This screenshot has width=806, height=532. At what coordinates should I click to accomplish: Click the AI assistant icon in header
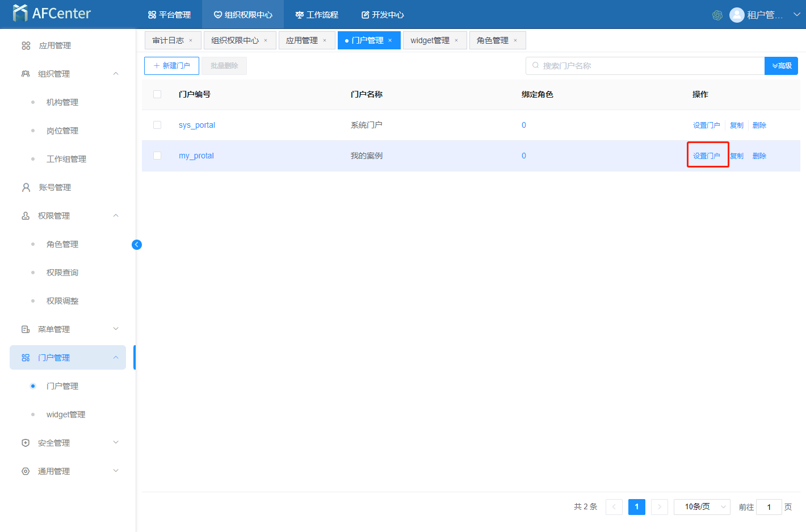[717, 15]
